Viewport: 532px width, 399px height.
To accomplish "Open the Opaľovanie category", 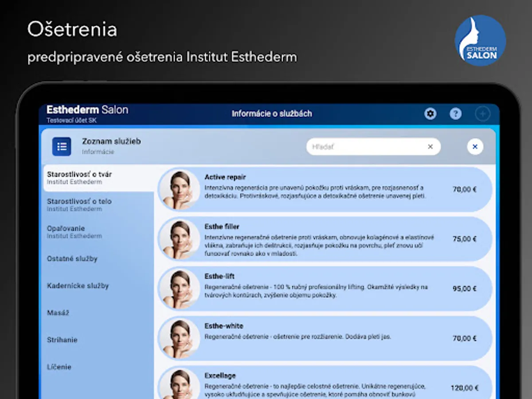I will tap(98, 232).
